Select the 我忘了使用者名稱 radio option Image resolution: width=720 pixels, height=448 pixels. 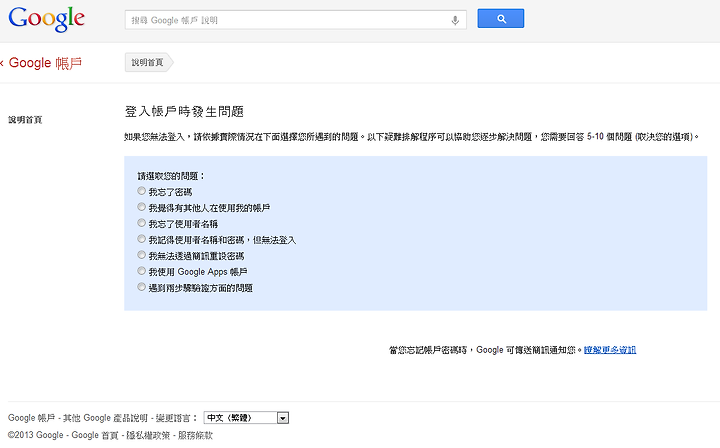(141, 223)
